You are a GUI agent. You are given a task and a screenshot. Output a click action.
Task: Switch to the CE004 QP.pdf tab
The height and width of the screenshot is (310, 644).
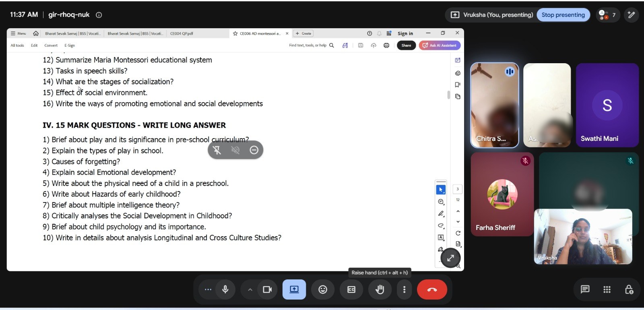click(x=182, y=33)
